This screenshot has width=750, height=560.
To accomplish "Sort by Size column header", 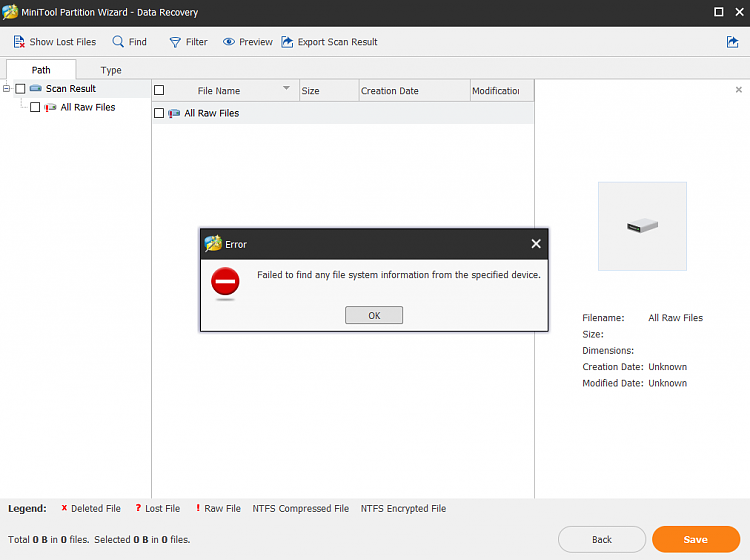I will point(329,91).
